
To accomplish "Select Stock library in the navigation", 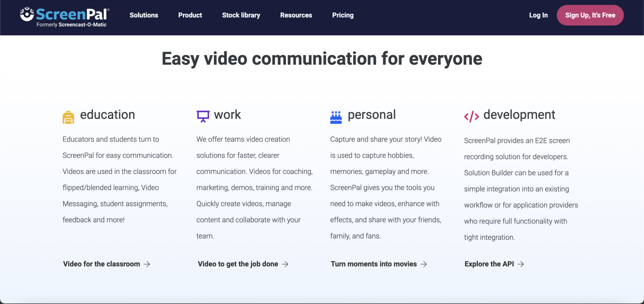I will (241, 15).
